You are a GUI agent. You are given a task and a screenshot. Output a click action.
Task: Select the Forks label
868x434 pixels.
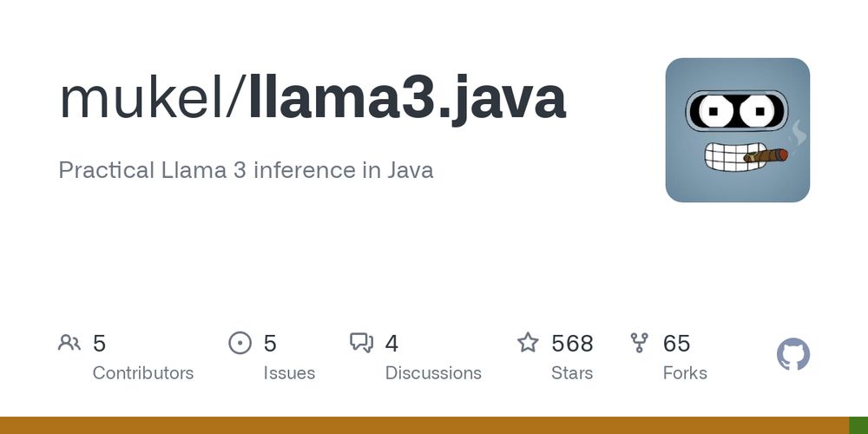point(685,373)
